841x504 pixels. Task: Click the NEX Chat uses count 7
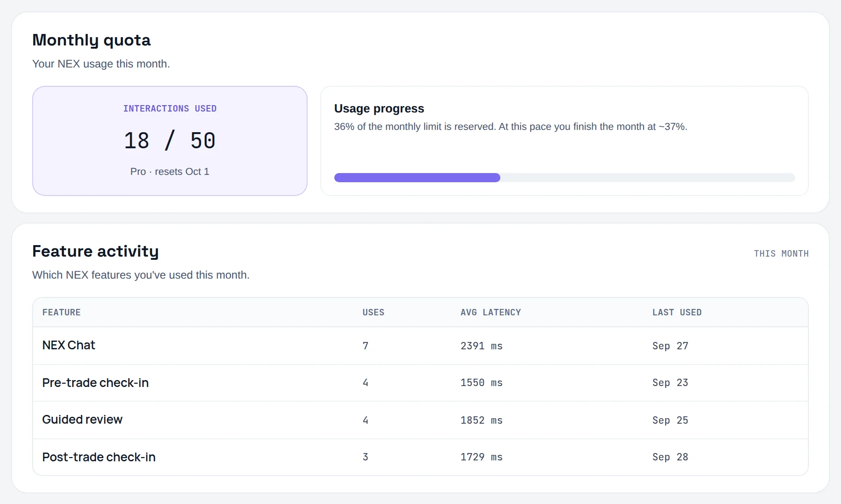point(365,346)
